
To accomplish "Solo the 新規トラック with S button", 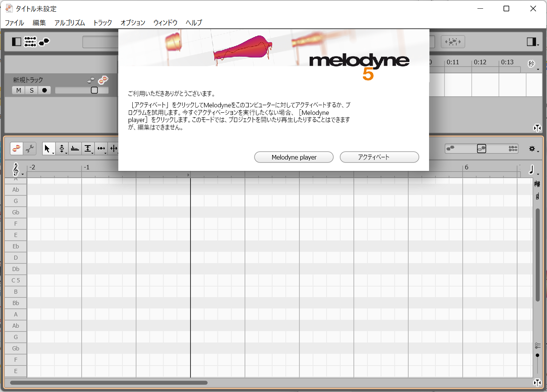I will [x=32, y=90].
